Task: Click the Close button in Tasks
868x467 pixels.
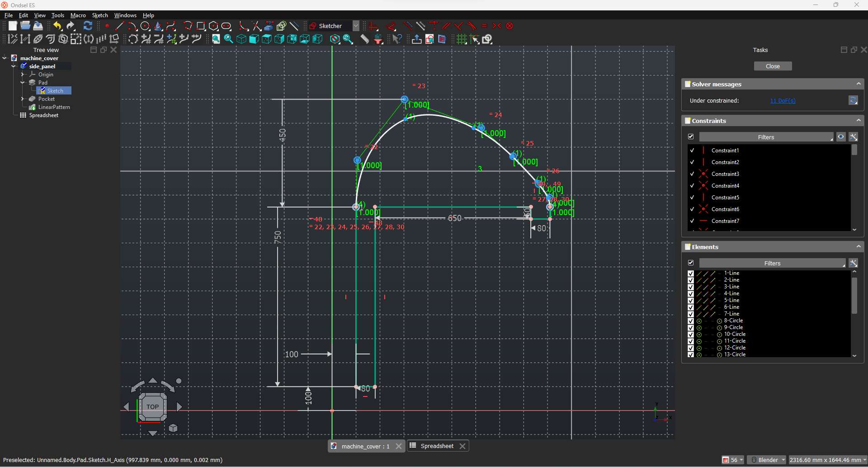Action: [x=773, y=66]
